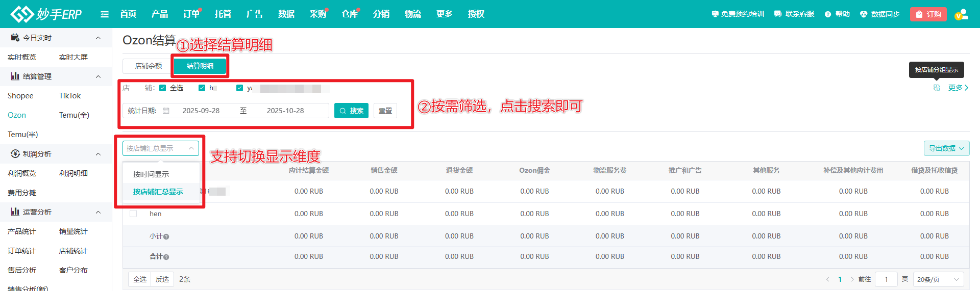Click the 今日实时 section icon

click(x=15, y=38)
